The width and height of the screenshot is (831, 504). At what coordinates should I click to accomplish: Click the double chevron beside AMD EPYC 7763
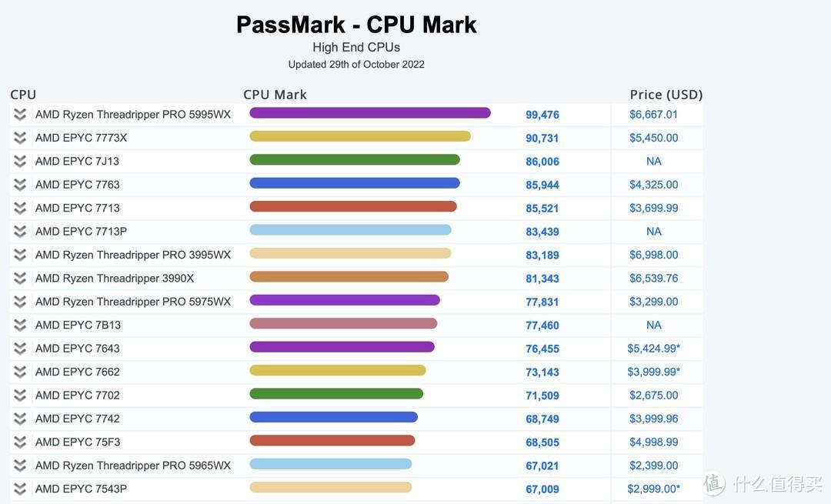[20, 185]
